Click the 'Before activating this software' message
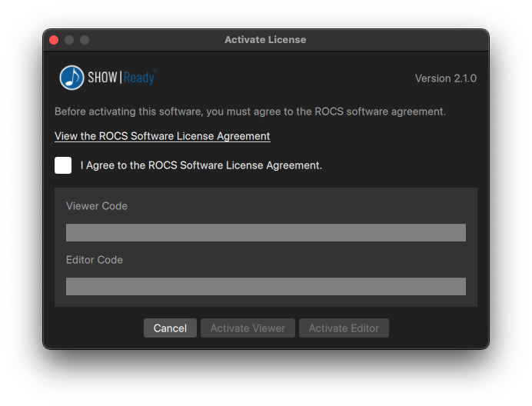Screen dimensions: 532x406 point(250,111)
